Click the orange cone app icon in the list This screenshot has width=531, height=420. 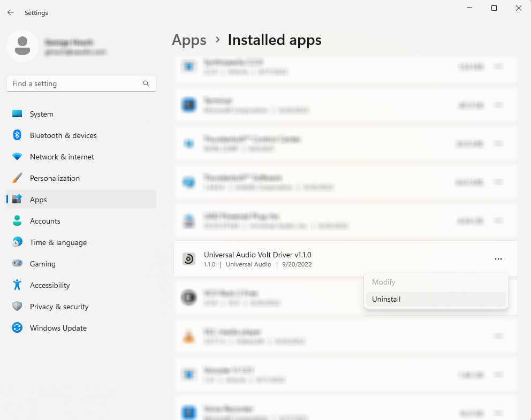tap(188, 336)
